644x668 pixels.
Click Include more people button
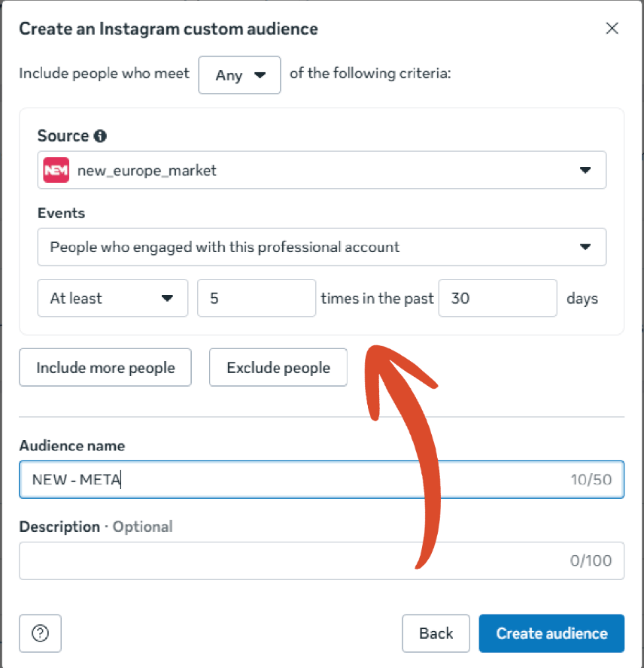click(x=105, y=367)
